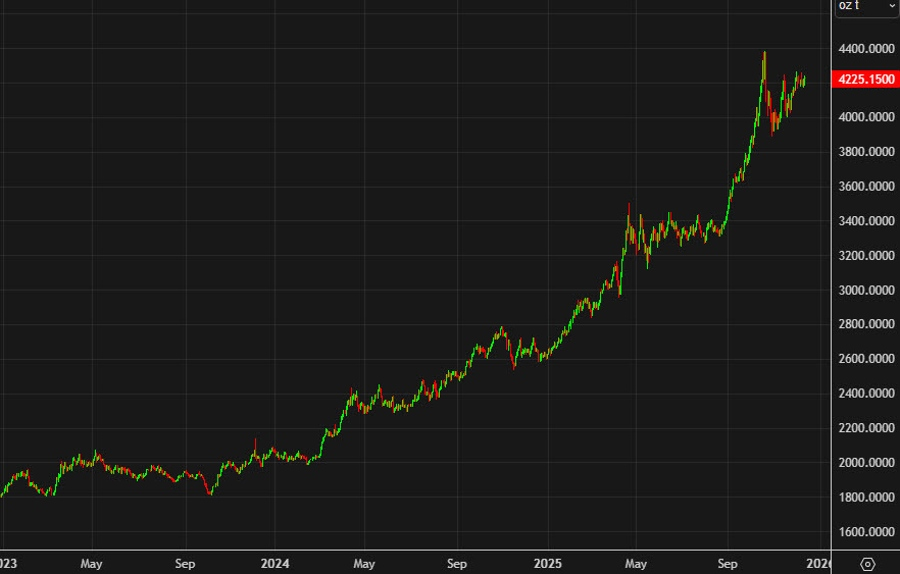Viewport: 900px width, 574px height.
Task: Select the 1600.0000 price scale mark
Action: click(866, 531)
